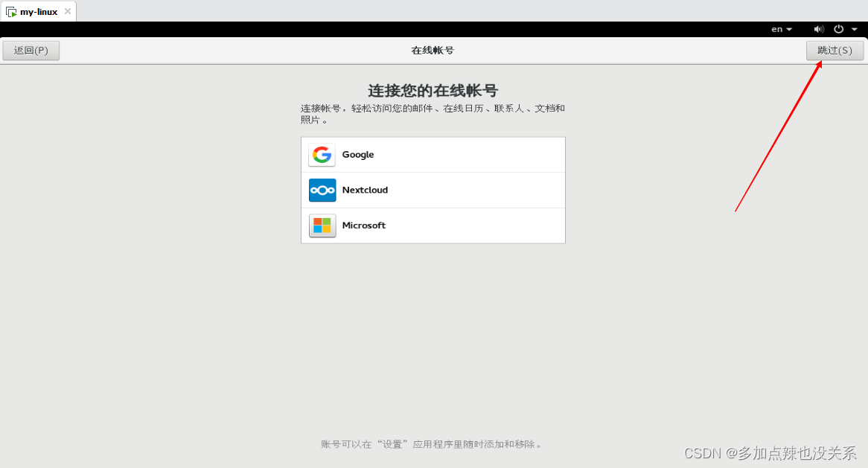
Task: Click the Microsoft logo icon
Action: point(322,225)
